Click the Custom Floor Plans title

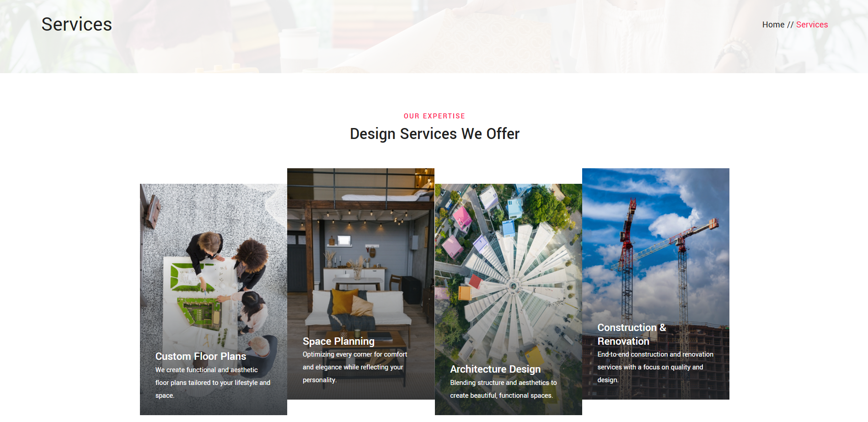click(201, 356)
